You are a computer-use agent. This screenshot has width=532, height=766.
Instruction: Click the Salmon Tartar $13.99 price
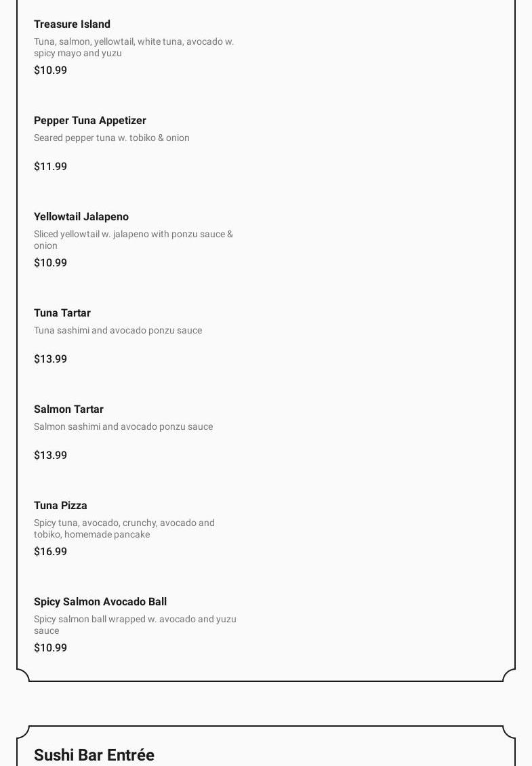[x=51, y=456]
